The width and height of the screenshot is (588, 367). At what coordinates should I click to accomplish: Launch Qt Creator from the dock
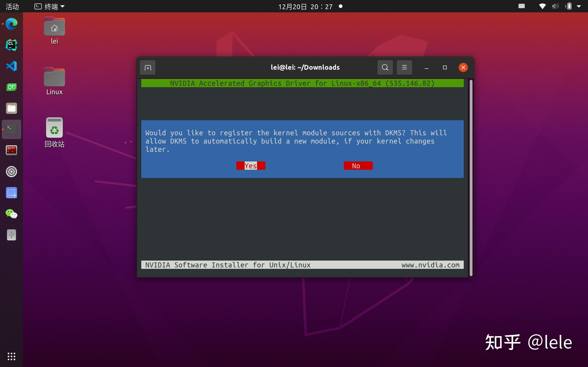click(11, 87)
